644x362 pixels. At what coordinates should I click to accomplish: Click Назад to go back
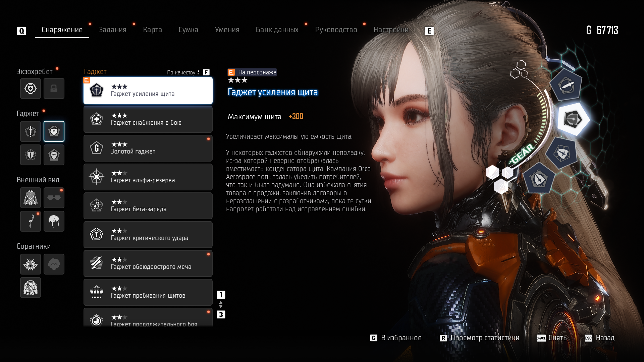point(600,338)
